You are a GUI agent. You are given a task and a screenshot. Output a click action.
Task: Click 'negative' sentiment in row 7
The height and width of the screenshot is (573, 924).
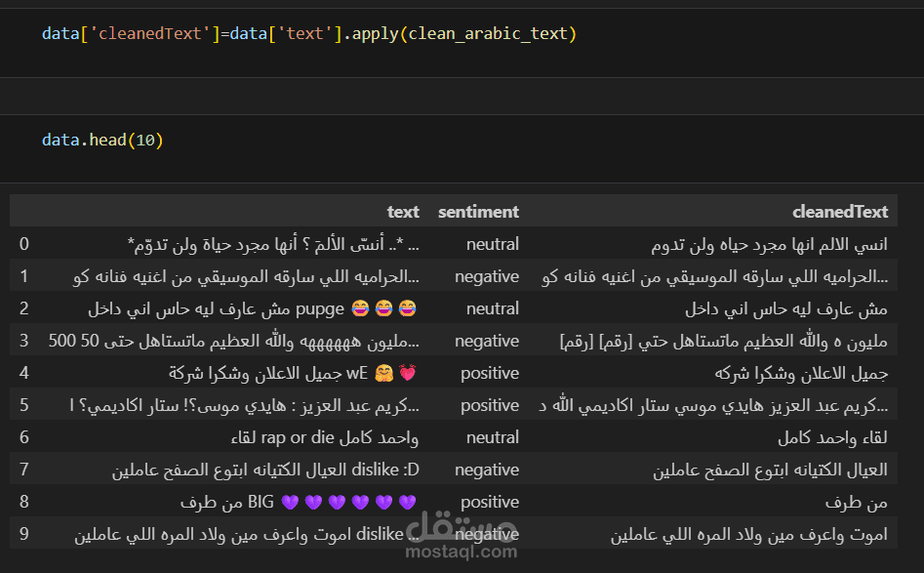point(487,470)
